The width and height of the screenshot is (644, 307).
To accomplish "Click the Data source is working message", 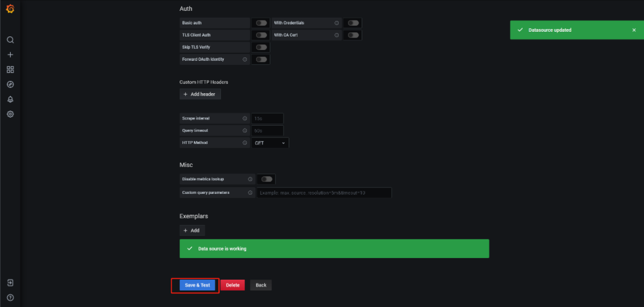I will 334,249.
